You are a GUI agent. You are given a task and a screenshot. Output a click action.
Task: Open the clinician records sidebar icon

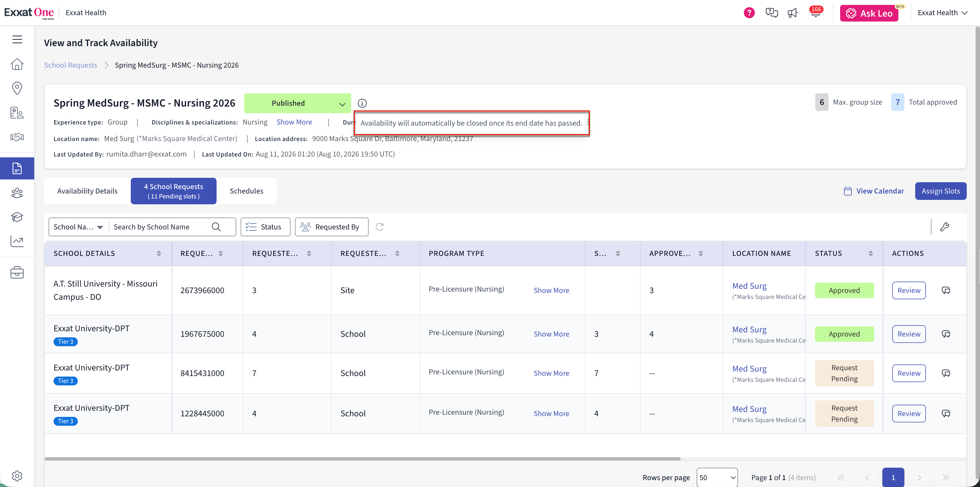click(x=17, y=113)
